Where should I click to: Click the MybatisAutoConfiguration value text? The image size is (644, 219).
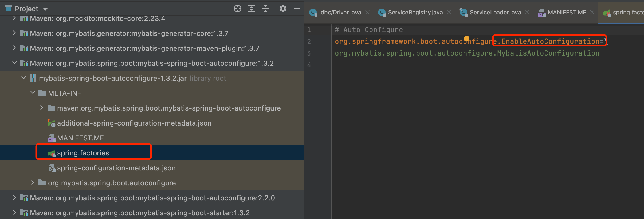tap(548, 53)
